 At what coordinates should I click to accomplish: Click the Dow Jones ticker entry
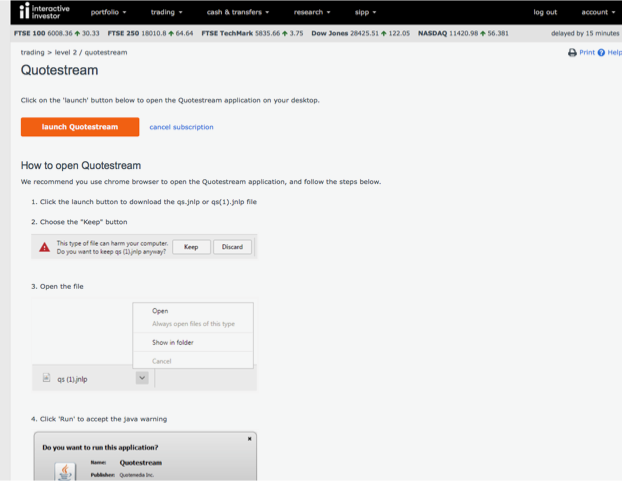pos(361,33)
